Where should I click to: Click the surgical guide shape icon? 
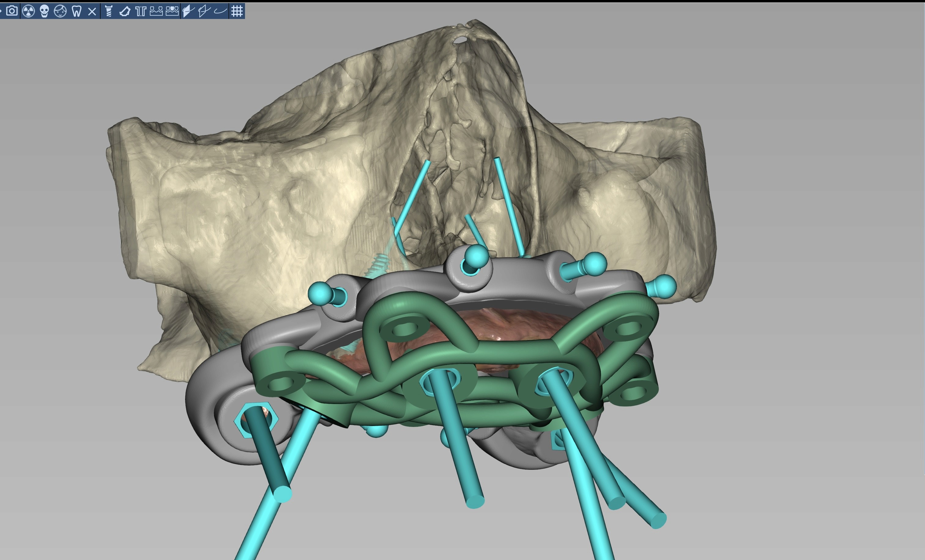[124, 11]
